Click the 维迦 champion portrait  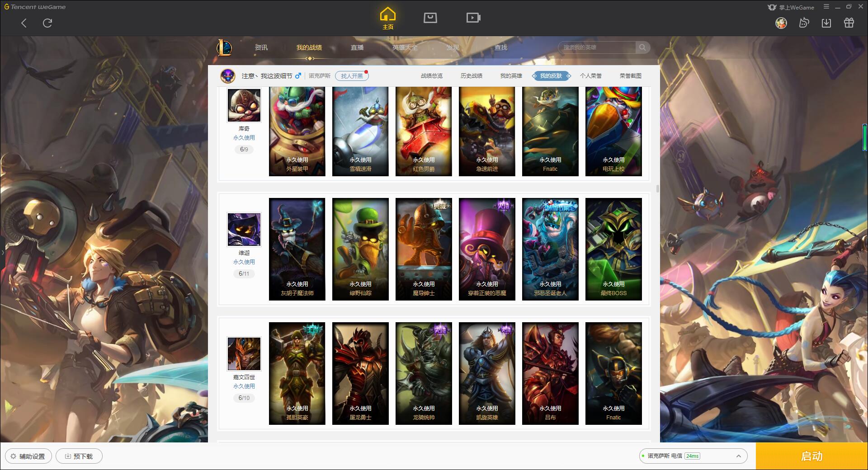pos(244,230)
